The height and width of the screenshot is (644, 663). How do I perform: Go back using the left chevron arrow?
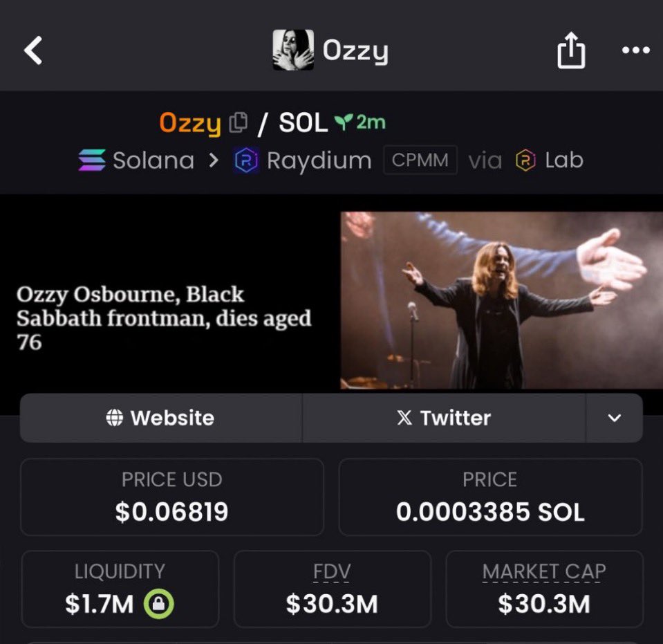point(33,50)
